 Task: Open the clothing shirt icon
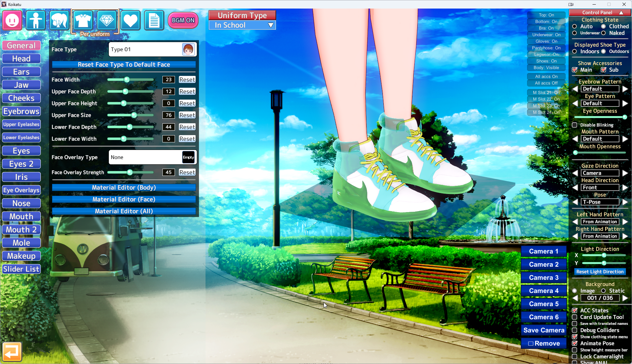[x=83, y=20]
